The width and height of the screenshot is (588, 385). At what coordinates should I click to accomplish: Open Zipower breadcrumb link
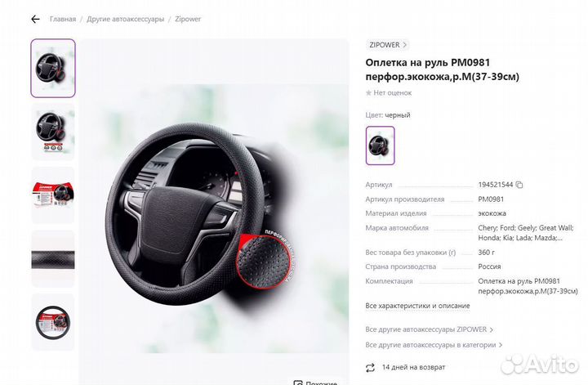(188, 19)
